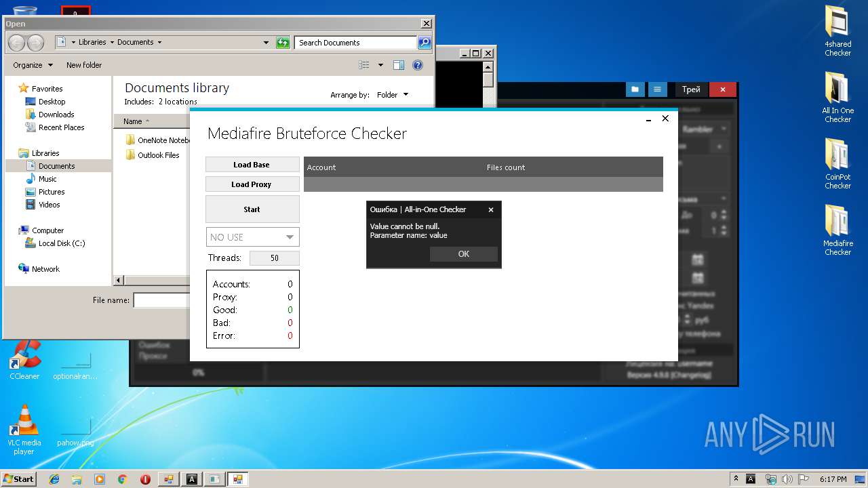Click the search magnifier icon
The image size is (868, 488).
(425, 43)
